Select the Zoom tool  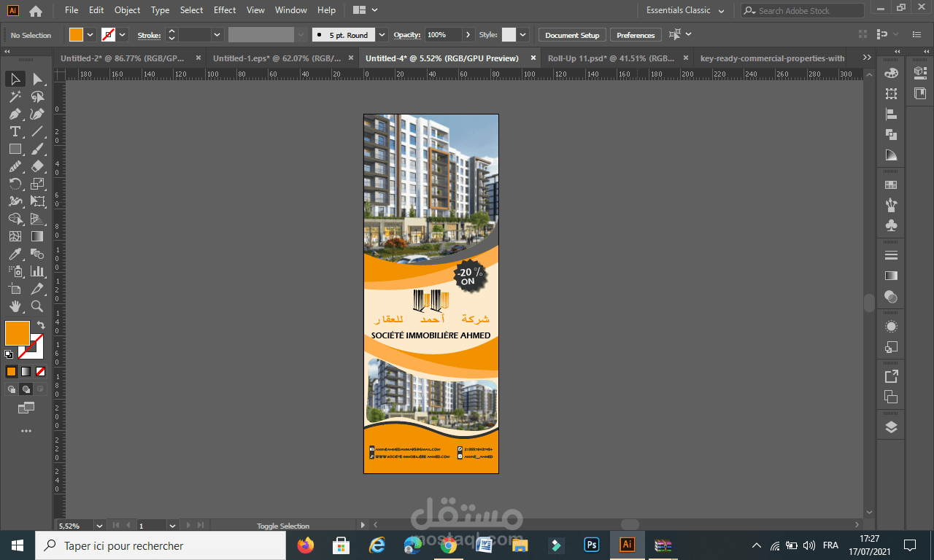(38, 306)
